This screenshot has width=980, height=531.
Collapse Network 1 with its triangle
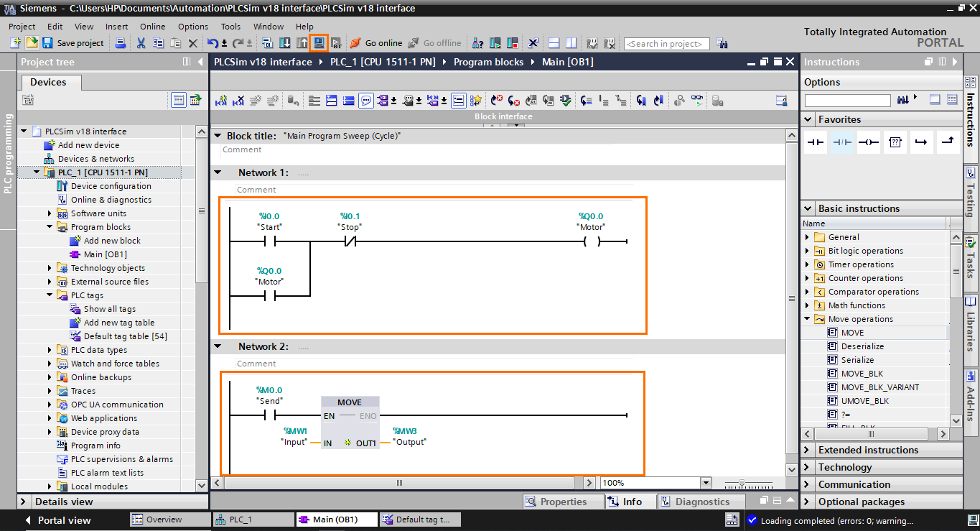tap(218, 172)
